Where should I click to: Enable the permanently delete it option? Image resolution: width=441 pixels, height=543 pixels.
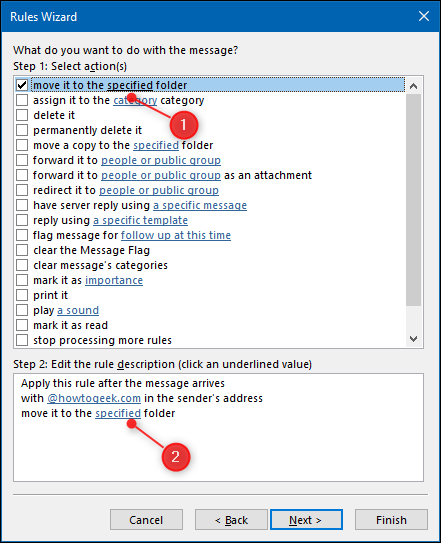pyautogui.click(x=22, y=130)
